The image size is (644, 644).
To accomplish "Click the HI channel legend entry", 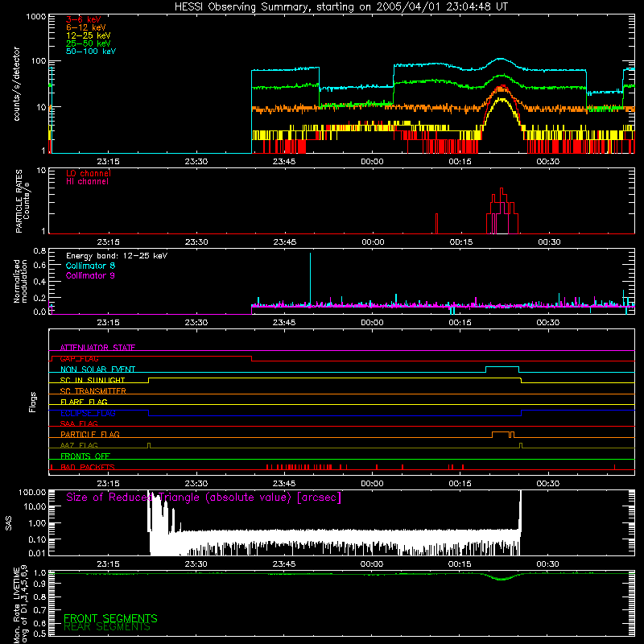I will 87,182.
